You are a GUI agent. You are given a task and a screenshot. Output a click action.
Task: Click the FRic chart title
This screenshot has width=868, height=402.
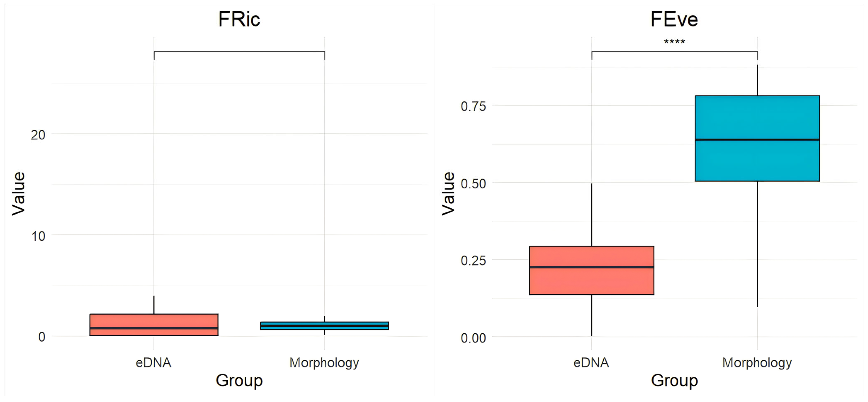pyautogui.click(x=239, y=19)
